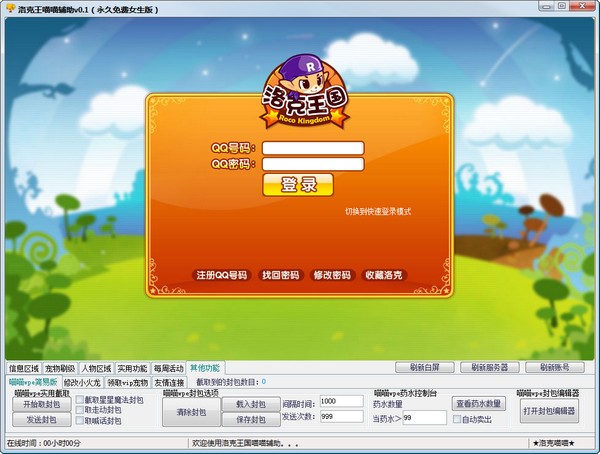Click the 截取到的封包数目 count text
The width and height of the screenshot is (600, 454).
[x=231, y=382]
